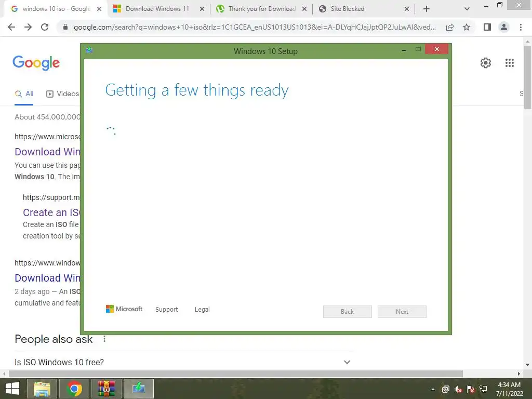Open the lower 'Download Win' result link
This screenshot has width=532, height=399.
(x=47, y=278)
